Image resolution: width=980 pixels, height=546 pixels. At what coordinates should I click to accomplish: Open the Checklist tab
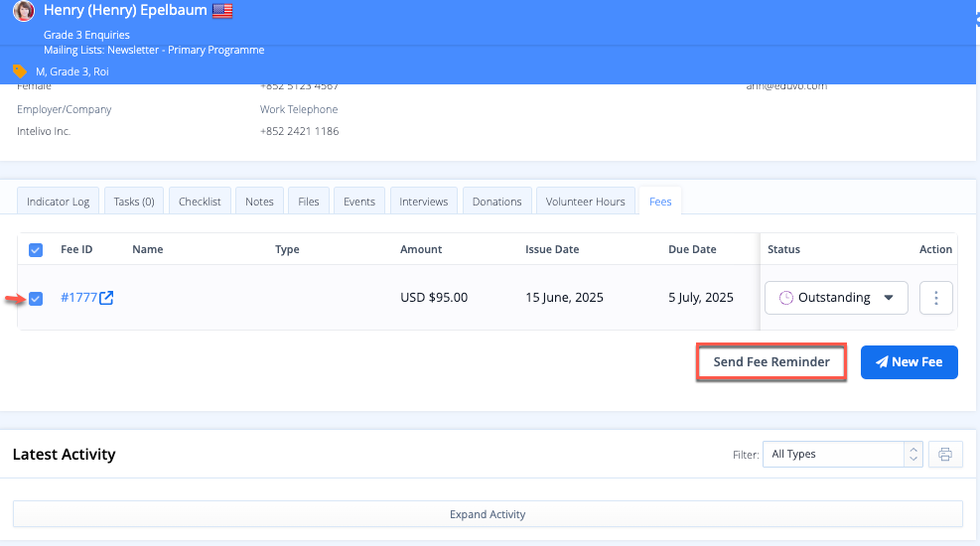coord(200,202)
